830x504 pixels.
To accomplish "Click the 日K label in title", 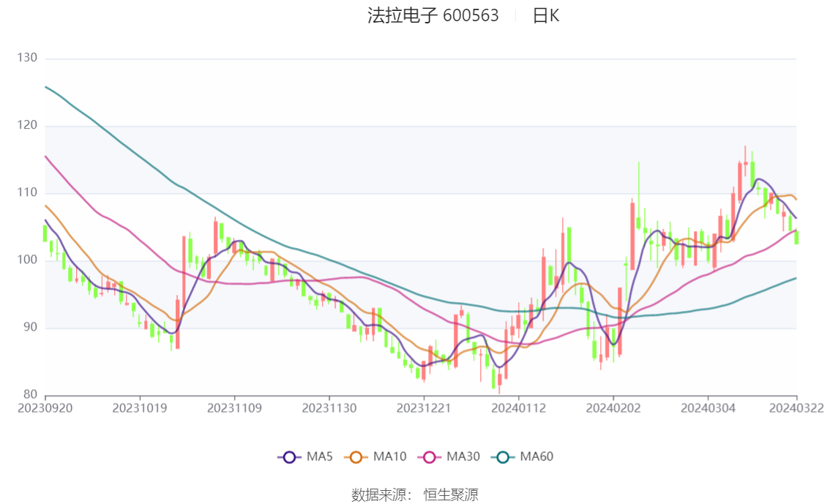I will [546, 16].
